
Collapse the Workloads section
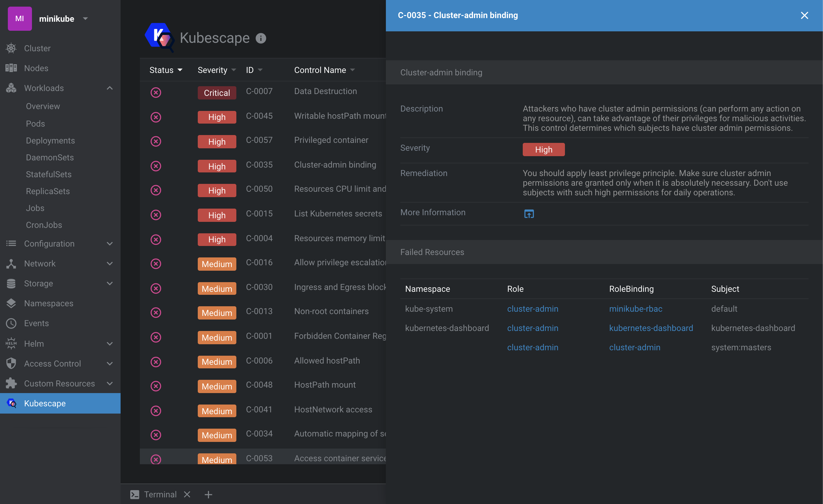pyautogui.click(x=109, y=88)
